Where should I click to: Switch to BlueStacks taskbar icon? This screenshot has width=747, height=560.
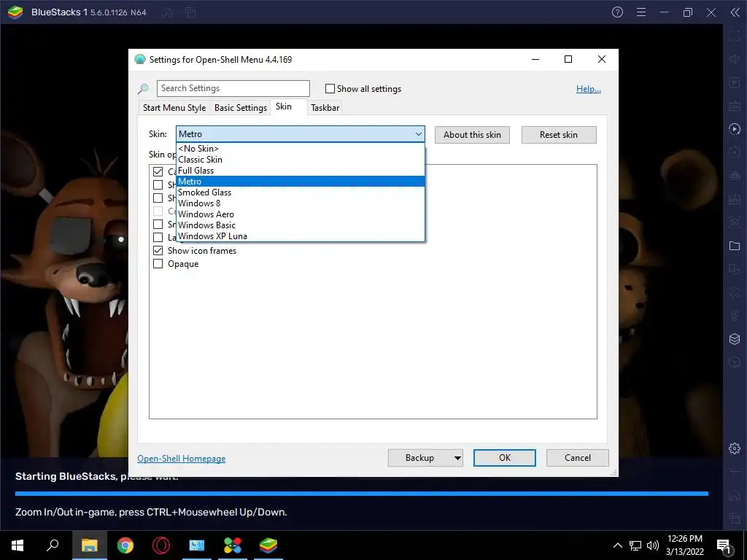pyautogui.click(x=268, y=545)
